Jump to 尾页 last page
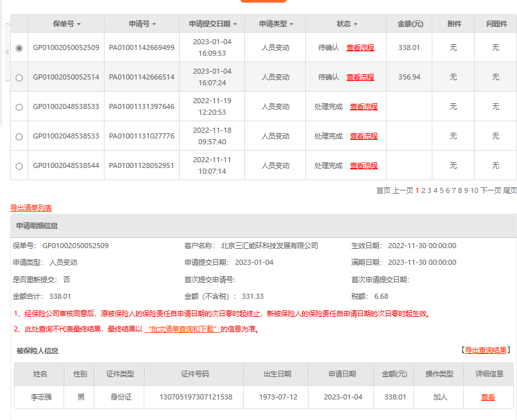517x420 pixels. [510, 190]
